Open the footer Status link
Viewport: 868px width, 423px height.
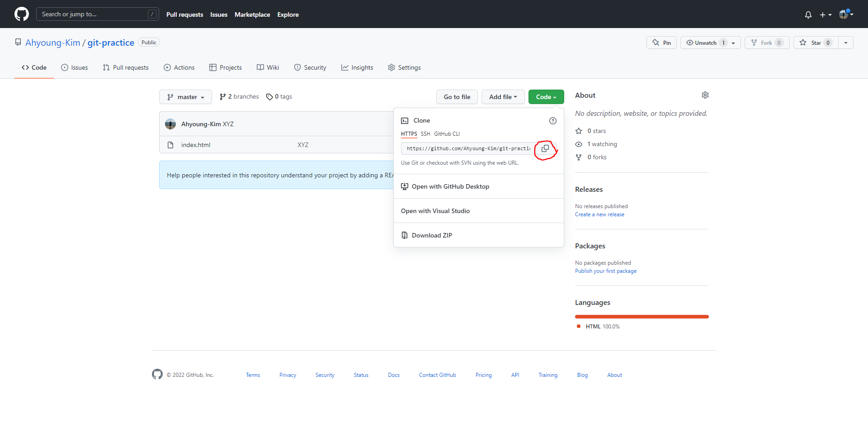click(361, 375)
